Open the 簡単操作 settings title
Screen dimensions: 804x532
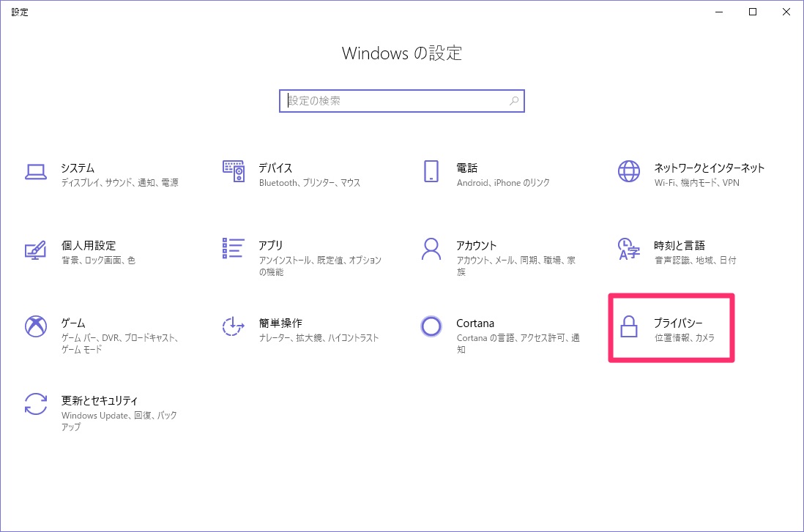tap(280, 323)
